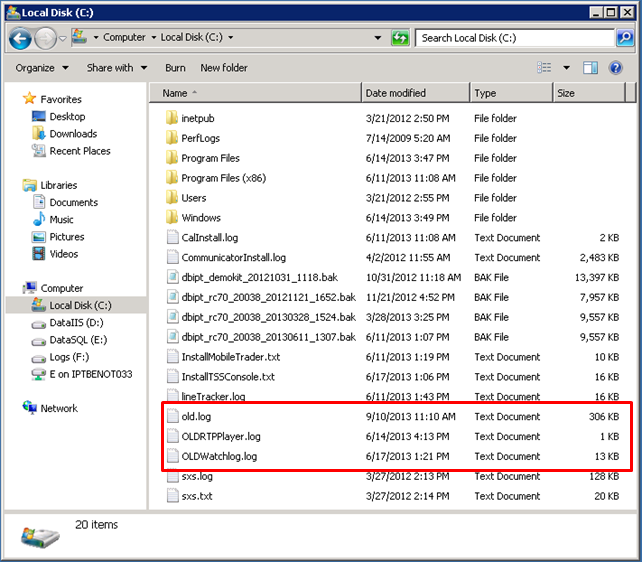
Task: Toggle the preview pane icon
Action: tap(590, 68)
